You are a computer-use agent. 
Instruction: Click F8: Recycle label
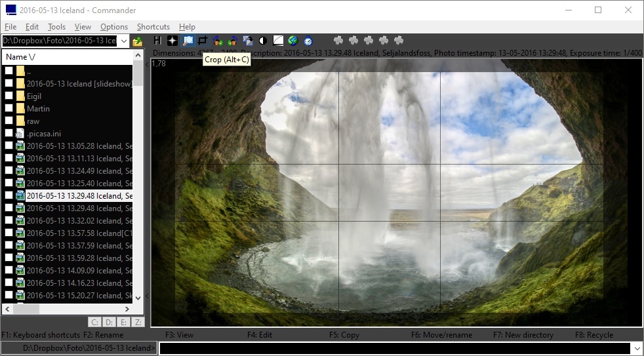point(594,335)
